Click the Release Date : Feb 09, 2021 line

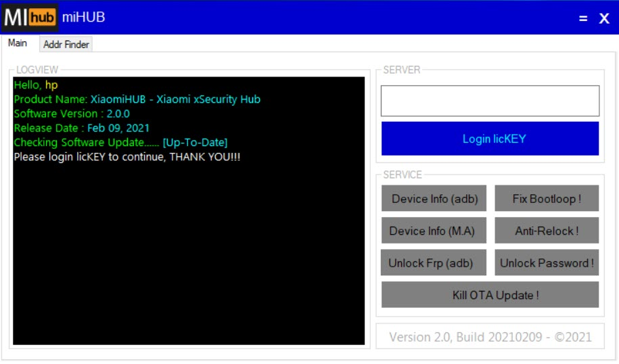click(81, 128)
